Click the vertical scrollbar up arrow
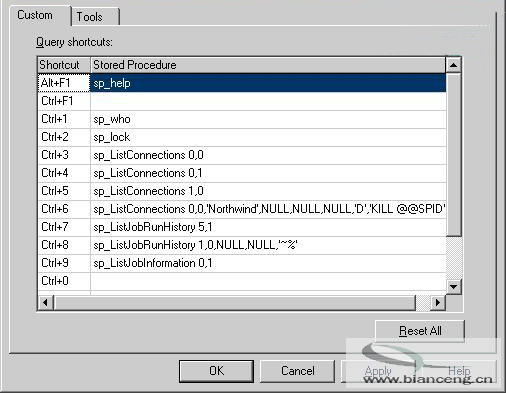This screenshot has width=506, height=393. [453, 65]
